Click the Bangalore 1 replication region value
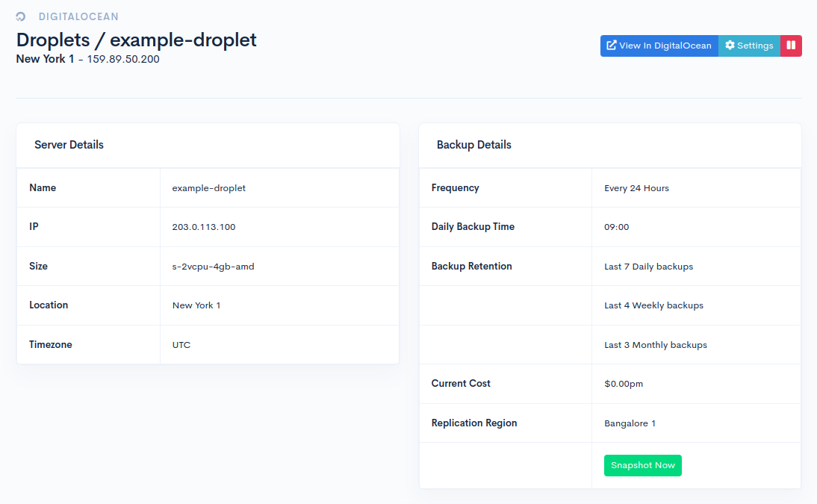The image size is (817, 504). click(630, 423)
